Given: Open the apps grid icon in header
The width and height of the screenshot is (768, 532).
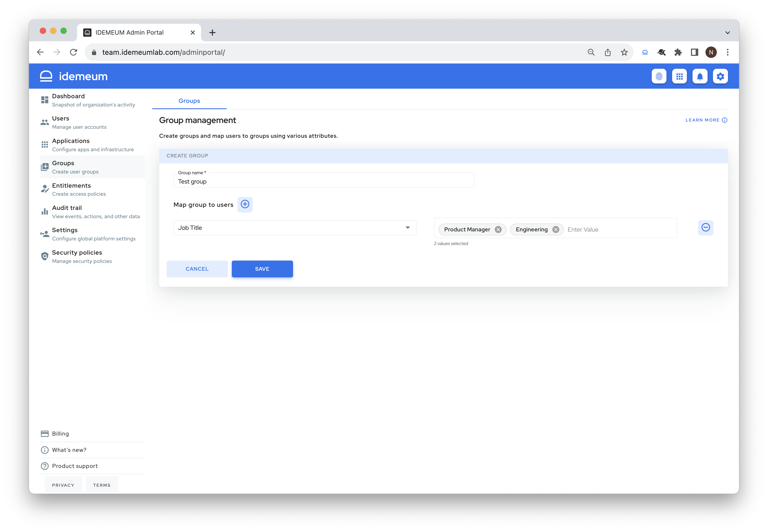Looking at the screenshot, I should tap(679, 76).
